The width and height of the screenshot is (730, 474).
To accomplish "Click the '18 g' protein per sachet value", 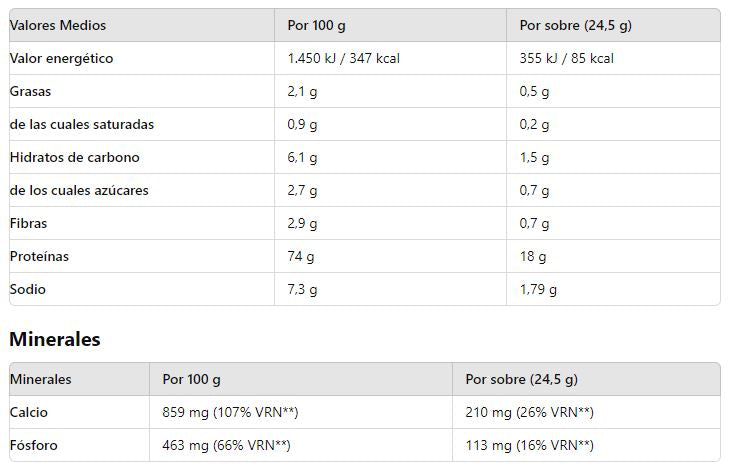I will coord(533,256).
